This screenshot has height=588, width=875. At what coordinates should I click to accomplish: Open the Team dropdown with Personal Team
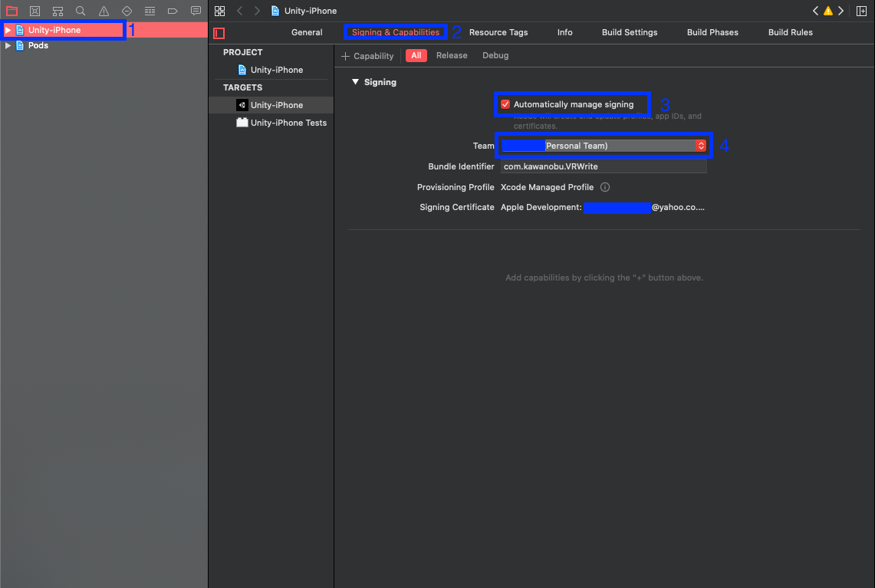coord(604,146)
